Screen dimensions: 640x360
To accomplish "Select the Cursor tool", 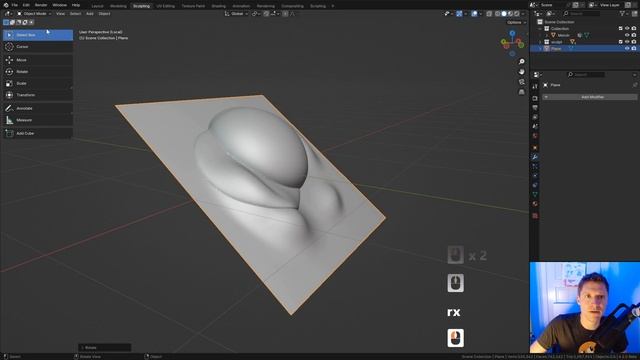I will pyautogui.click(x=38, y=47).
